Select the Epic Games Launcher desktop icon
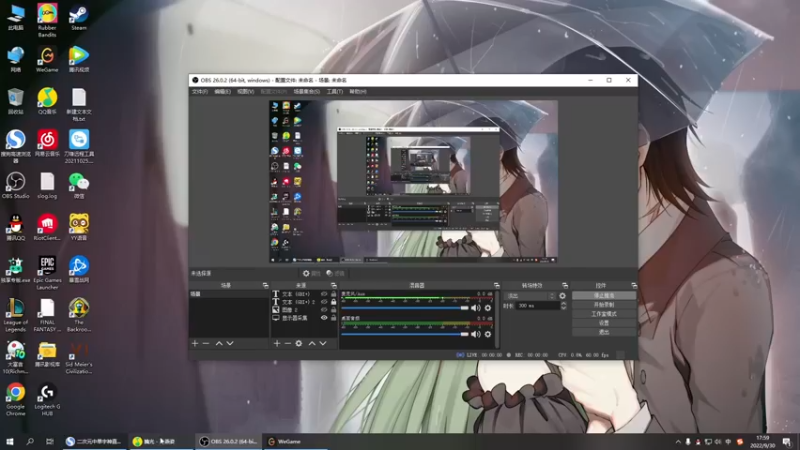 (x=47, y=273)
